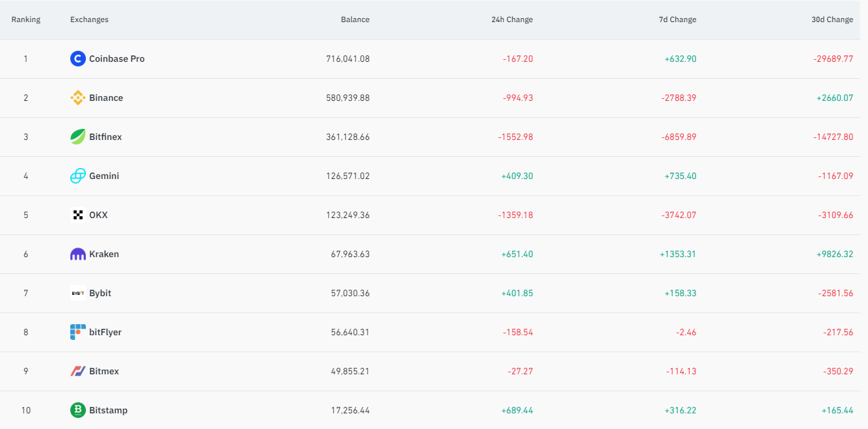868x429 pixels.
Task: Click the Bybit logo icon
Action: click(x=78, y=293)
